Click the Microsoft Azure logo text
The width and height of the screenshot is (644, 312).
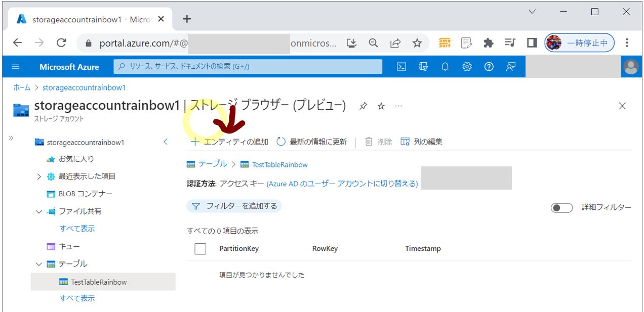(69, 67)
